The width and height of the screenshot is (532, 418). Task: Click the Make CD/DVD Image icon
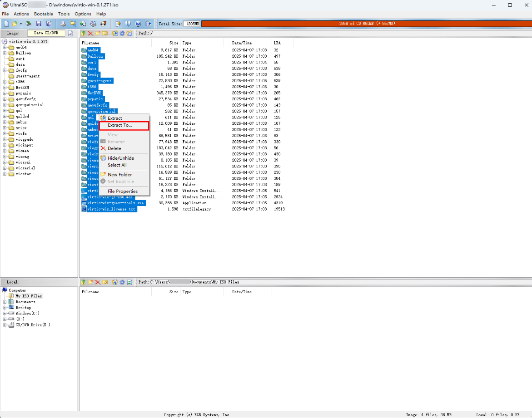coord(63,24)
